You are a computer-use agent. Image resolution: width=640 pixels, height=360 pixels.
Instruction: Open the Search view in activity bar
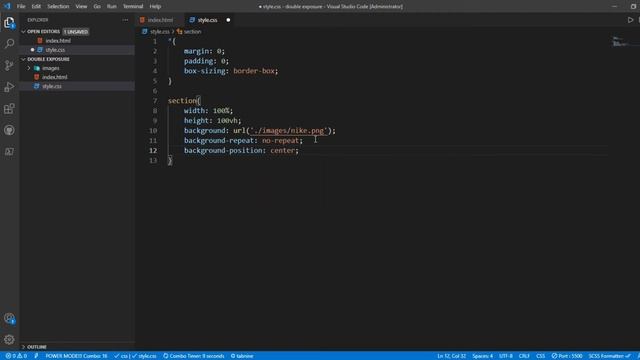(9, 43)
